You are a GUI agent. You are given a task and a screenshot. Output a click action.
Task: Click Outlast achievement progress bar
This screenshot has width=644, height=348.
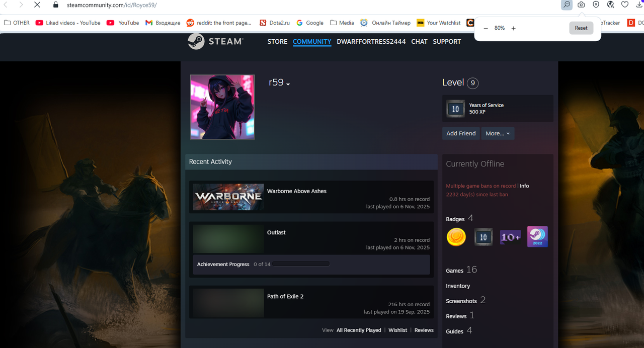point(301,264)
